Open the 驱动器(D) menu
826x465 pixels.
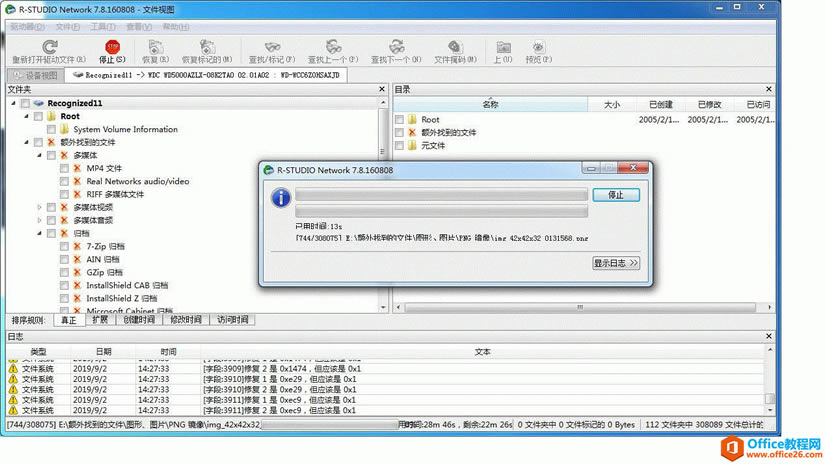(x=27, y=27)
